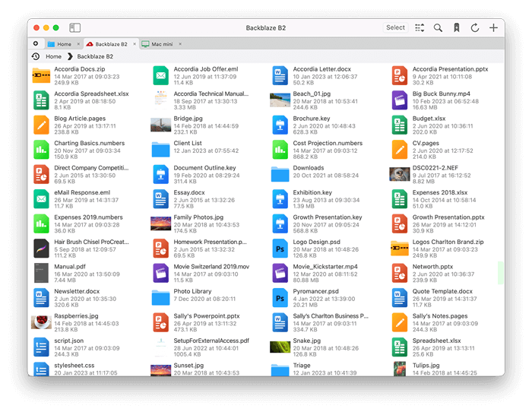The height and width of the screenshot is (412, 532).
Task: Select the file name eMail Response.eml
Action: [82, 192]
